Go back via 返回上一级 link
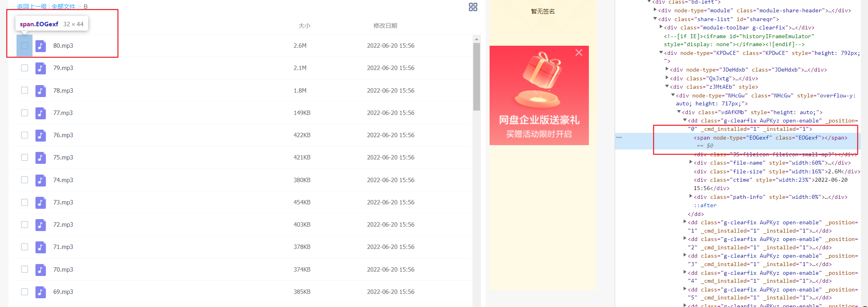868x307 pixels. [x=31, y=6]
